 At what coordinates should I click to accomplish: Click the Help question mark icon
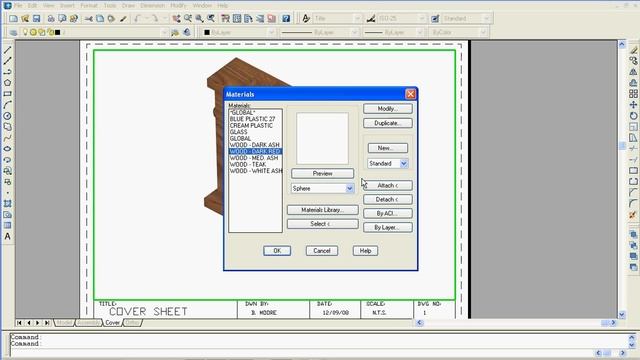point(286,18)
